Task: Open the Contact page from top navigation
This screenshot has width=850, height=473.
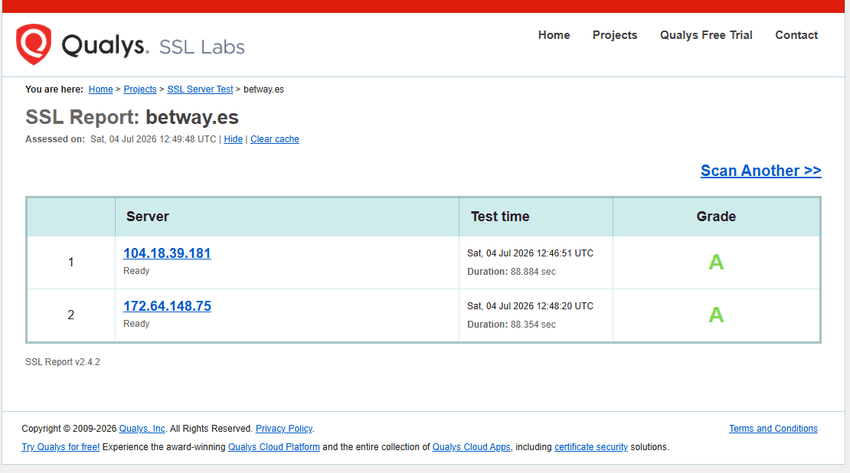Action: click(796, 35)
